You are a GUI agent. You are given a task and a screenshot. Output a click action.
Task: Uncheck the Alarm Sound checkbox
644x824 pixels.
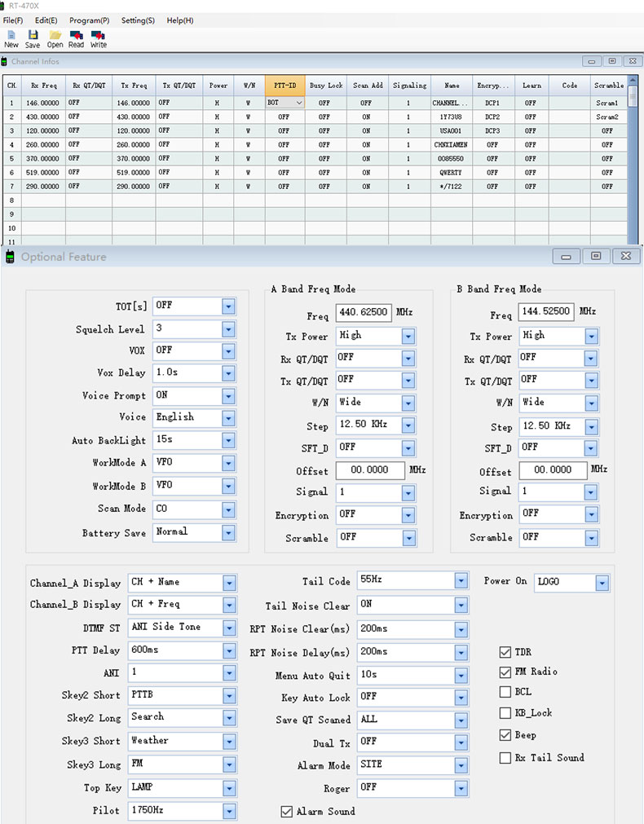pyautogui.click(x=286, y=811)
